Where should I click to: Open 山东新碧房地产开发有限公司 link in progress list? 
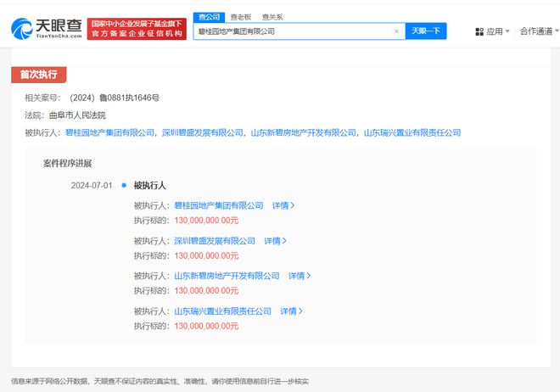[x=227, y=276]
